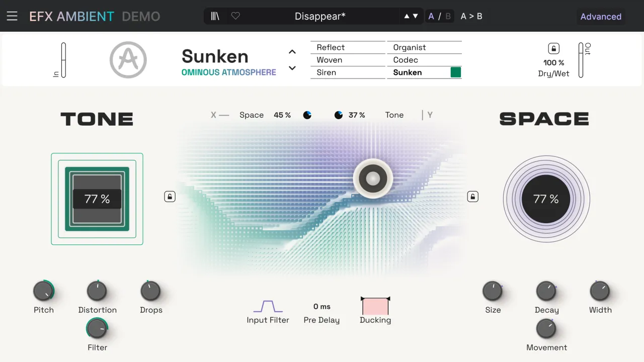The height and width of the screenshot is (362, 644).
Task: Toggle the lock left of XY pad
Action: pos(170,197)
